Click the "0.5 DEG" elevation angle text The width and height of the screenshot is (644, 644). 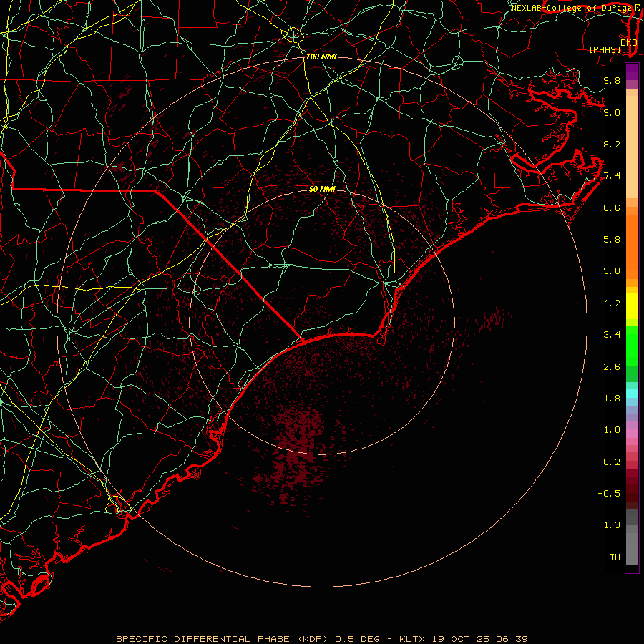point(357,639)
